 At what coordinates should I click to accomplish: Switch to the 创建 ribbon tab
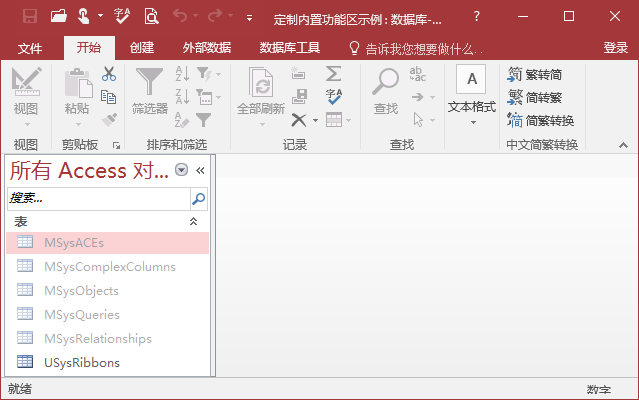tap(142, 48)
